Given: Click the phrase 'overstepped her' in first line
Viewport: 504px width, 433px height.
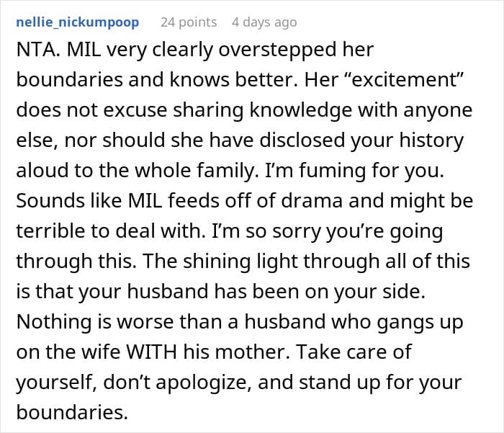Looking at the screenshot, I should coord(296,50).
